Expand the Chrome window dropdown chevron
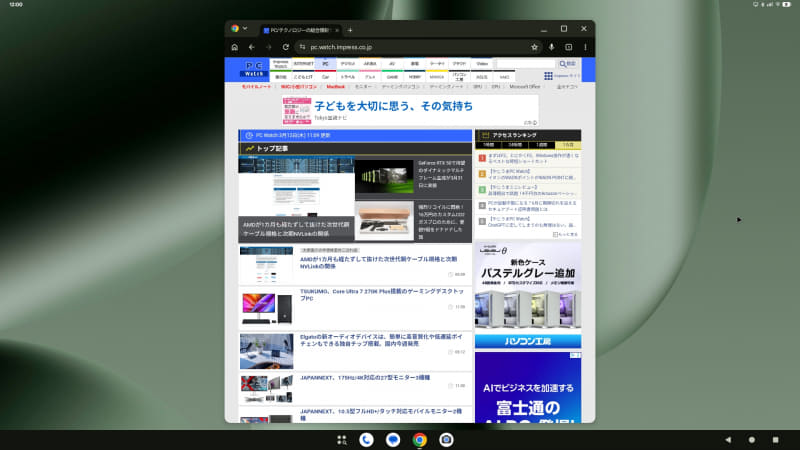The image size is (800, 450). point(245,29)
